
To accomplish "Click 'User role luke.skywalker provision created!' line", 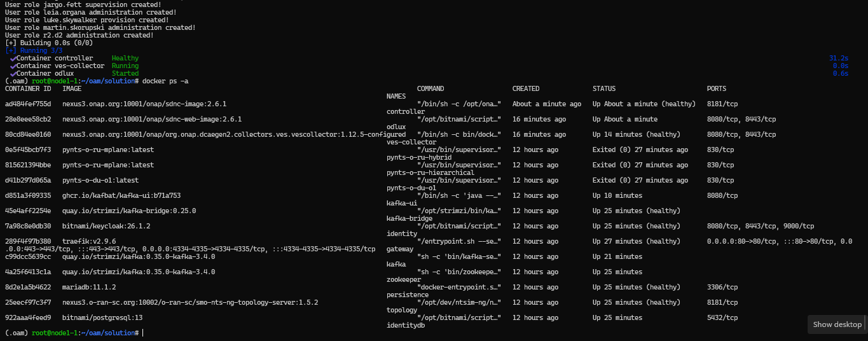I will point(86,20).
